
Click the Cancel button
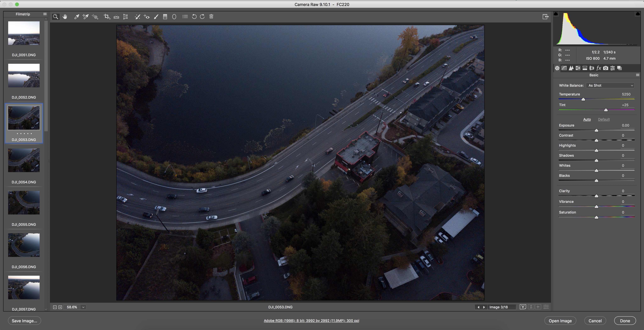click(x=595, y=321)
